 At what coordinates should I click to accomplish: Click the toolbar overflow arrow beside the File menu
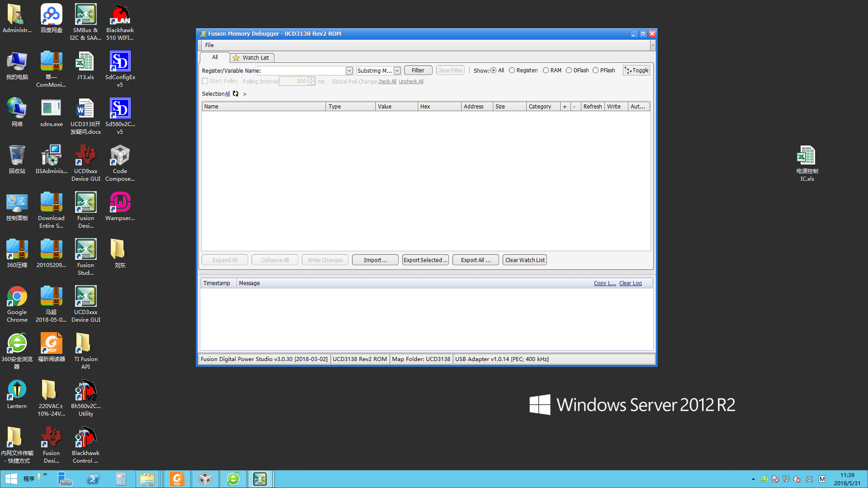652,45
